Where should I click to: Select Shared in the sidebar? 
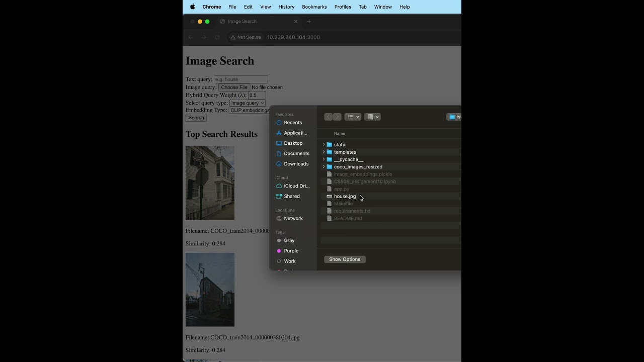pyautogui.click(x=293, y=196)
